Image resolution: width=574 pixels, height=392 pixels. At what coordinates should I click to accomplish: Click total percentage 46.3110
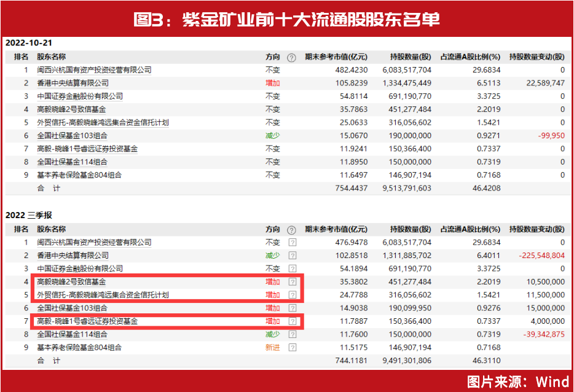pos(487,361)
